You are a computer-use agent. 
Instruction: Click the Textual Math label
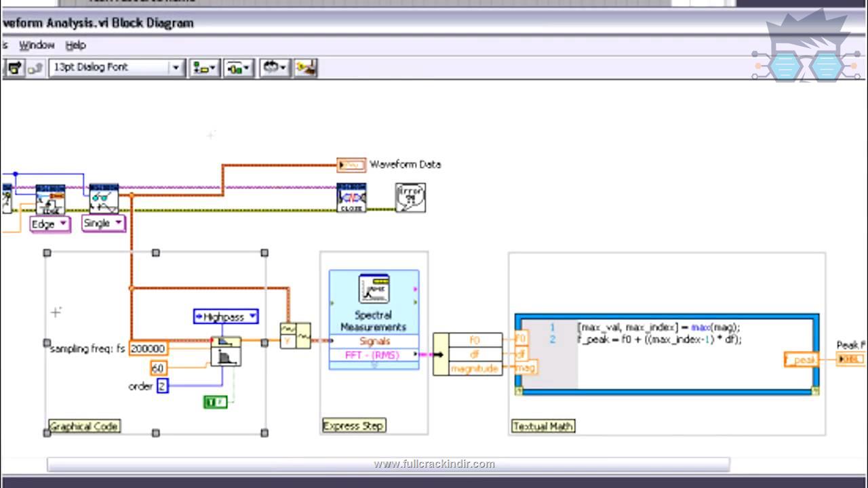click(542, 426)
